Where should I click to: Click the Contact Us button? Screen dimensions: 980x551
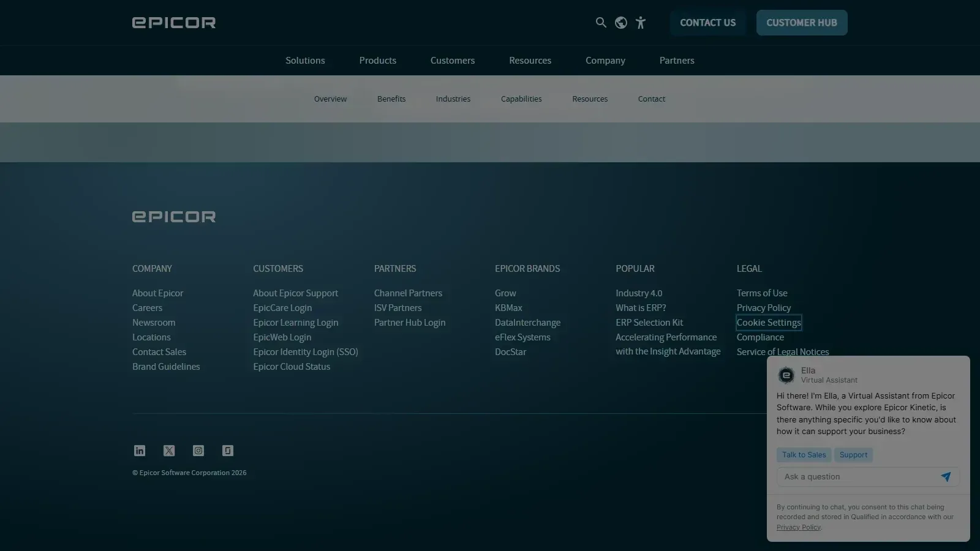[708, 23]
